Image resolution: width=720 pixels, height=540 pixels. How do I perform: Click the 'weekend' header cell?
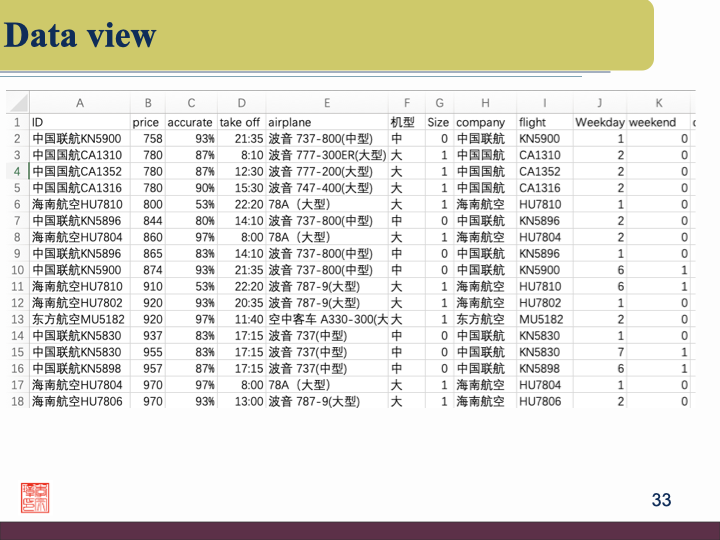[x=652, y=122]
